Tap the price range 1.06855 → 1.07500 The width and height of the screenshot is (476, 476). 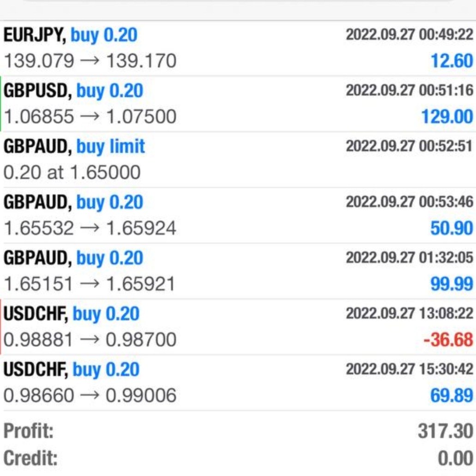click(x=90, y=116)
